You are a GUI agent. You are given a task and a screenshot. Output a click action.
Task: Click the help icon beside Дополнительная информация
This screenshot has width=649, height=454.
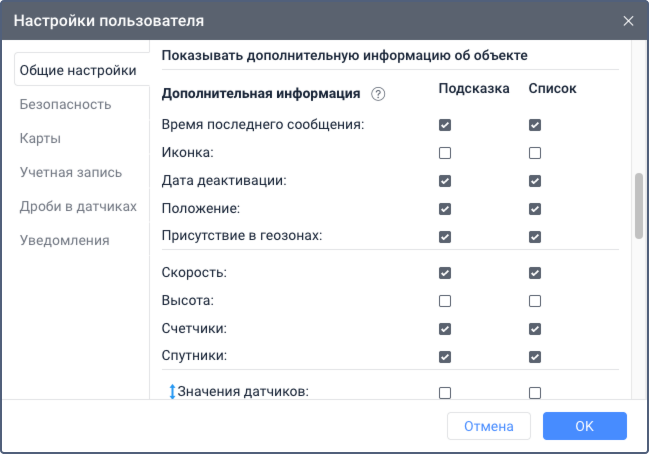pyautogui.click(x=378, y=94)
